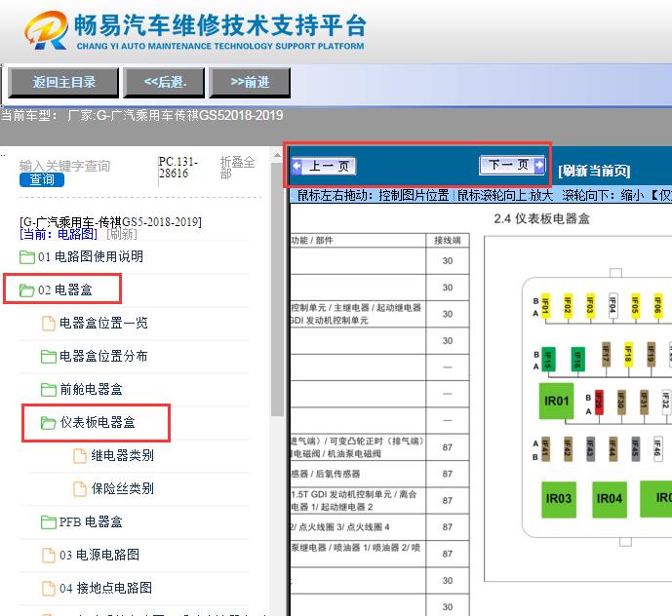This screenshot has width=672, height=616.
Task: Click yellow fuse IF18 in diagram
Action: click(628, 354)
